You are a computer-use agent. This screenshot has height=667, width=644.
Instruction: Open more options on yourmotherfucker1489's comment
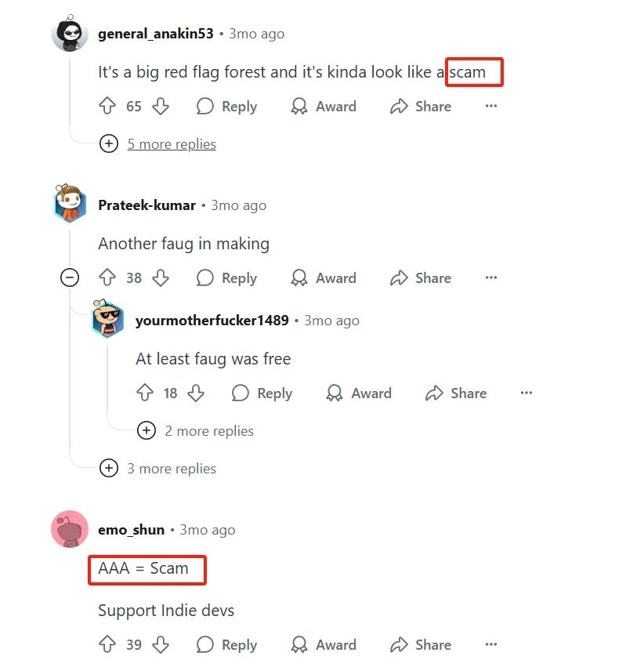coord(526,393)
